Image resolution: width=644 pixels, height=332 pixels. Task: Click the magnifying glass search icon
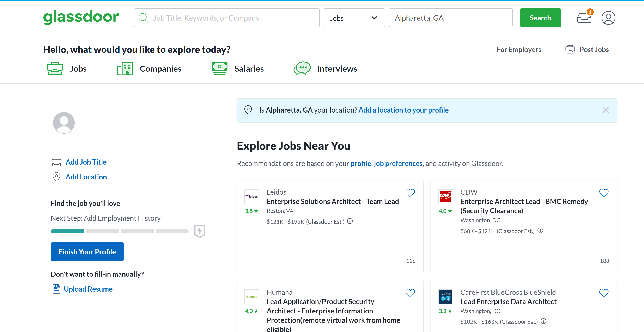[144, 18]
